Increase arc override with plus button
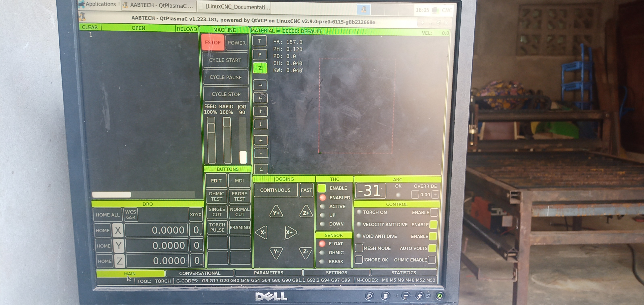The height and width of the screenshot is (305, 644). point(435,194)
